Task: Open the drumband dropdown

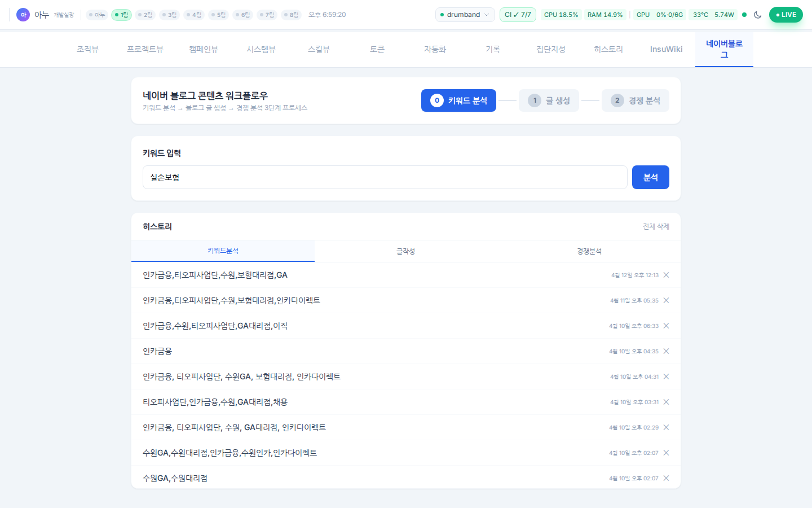Action: (x=465, y=15)
